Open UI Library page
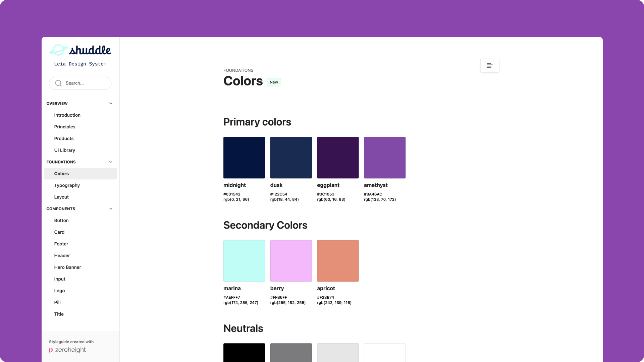 click(64, 150)
